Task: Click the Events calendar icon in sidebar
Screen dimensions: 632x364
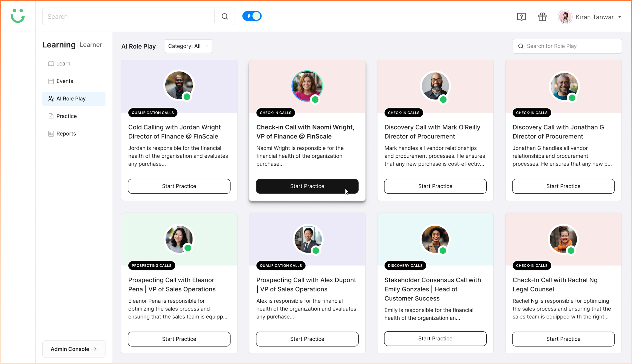Action: [51, 81]
